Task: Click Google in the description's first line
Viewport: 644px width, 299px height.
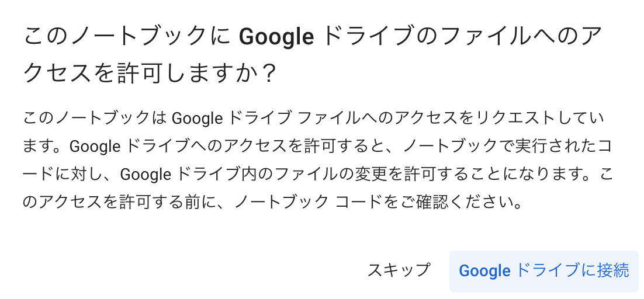Action: pyautogui.click(x=197, y=118)
